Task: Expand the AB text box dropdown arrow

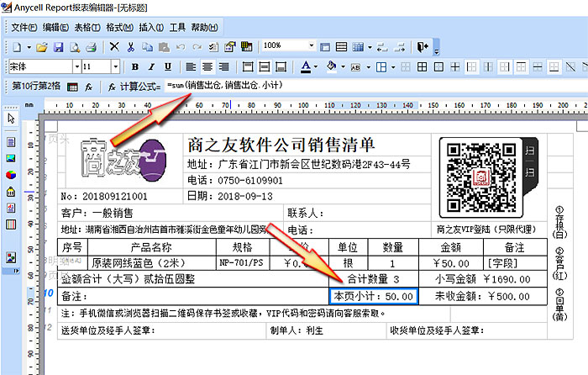Action: [x=368, y=67]
